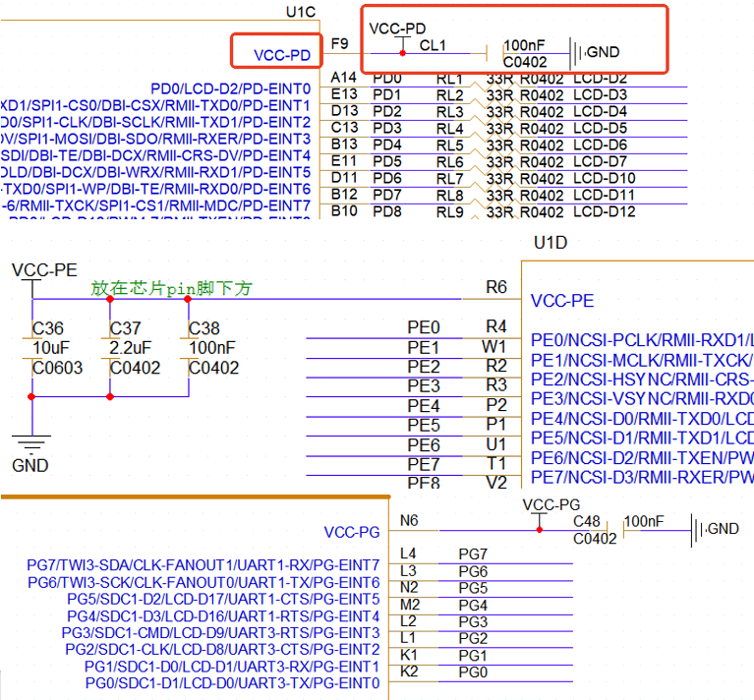Select the PG7 net label

coord(473,554)
